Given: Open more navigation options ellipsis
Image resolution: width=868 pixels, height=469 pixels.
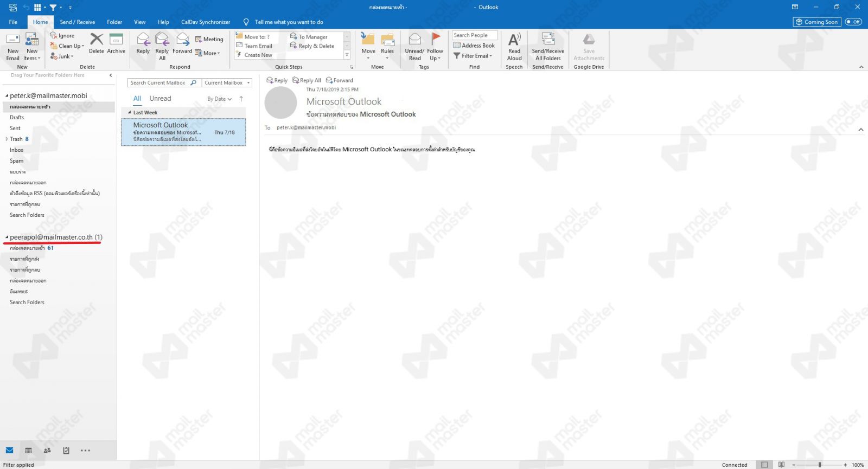Looking at the screenshot, I should click(x=85, y=450).
